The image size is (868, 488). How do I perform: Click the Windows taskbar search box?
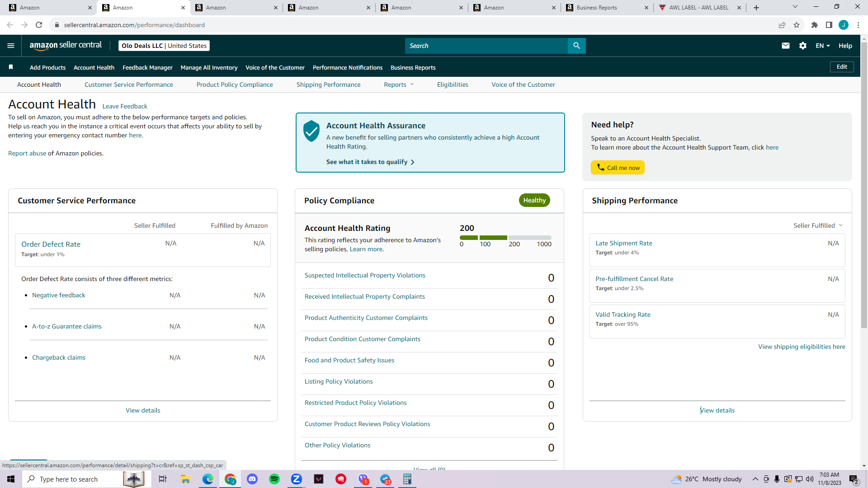[x=87, y=479]
